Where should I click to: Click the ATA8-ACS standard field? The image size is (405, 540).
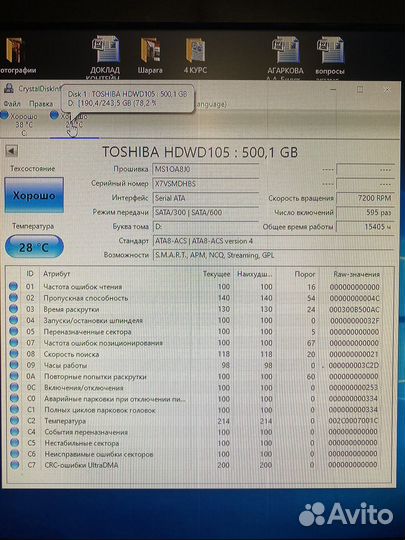point(273,241)
